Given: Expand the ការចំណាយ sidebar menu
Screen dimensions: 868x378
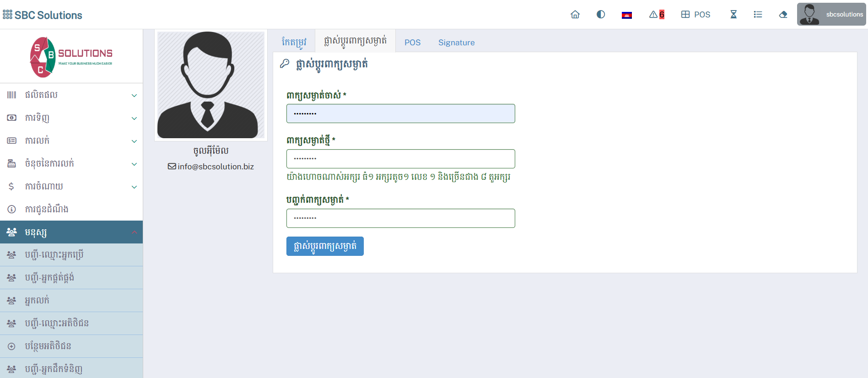Looking at the screenshot, I should pos(71,187).
